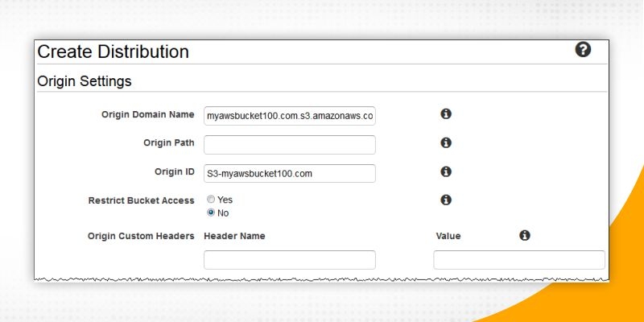Viewport: 644px width, 322px height.
Task: Click the Value column label
Action: [448, 237]
